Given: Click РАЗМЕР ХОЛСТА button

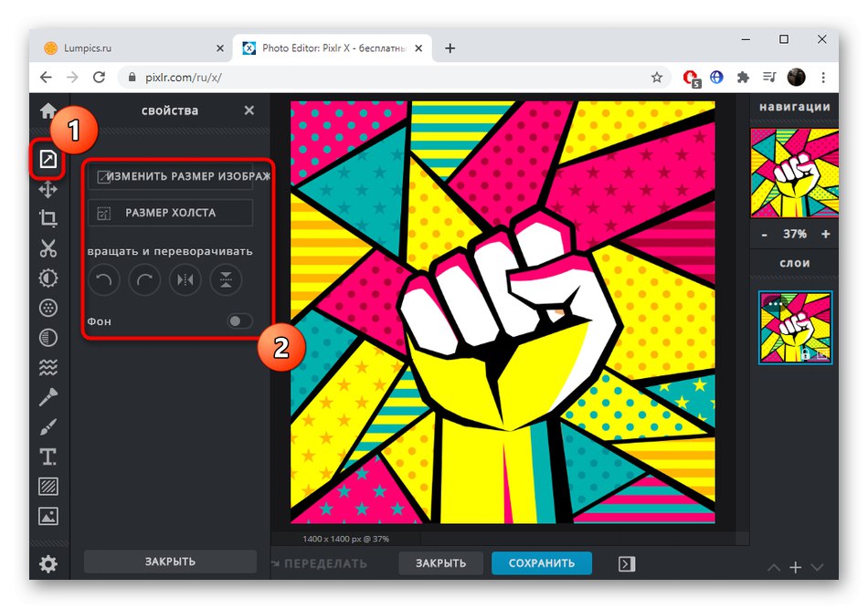Looking at the screenshot, I should [171, 213].
